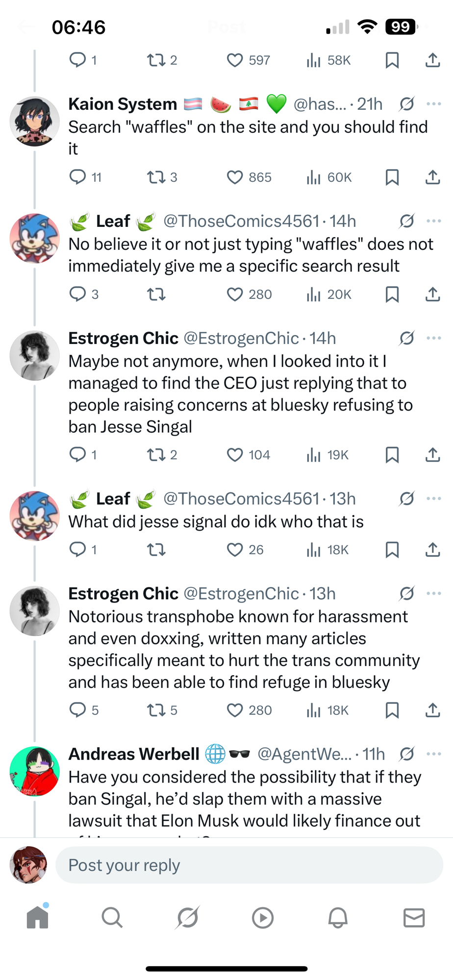Share Kaion System's reply
Viewport: 453px width, 980px height.
tap(432, 177)
